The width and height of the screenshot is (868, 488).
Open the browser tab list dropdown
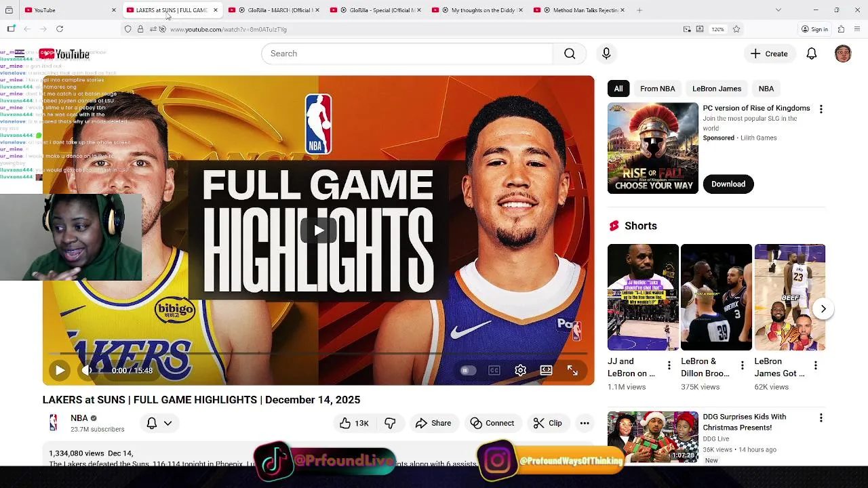778,10
